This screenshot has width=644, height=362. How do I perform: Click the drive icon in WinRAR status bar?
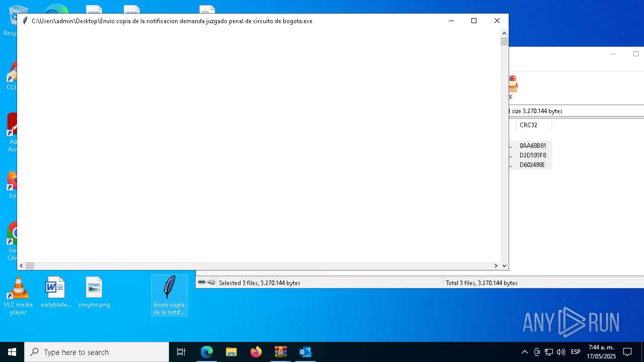point(202,283)
